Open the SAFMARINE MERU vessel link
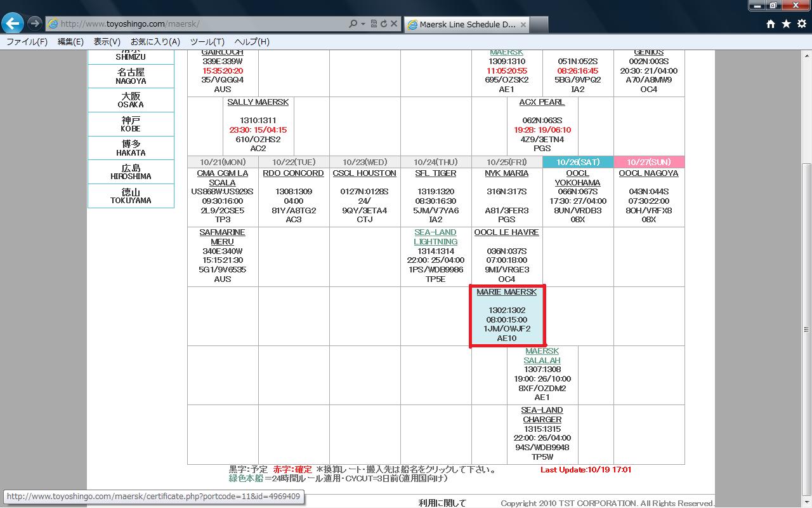This screenshot has height=508, width=812. pos(223,237)
